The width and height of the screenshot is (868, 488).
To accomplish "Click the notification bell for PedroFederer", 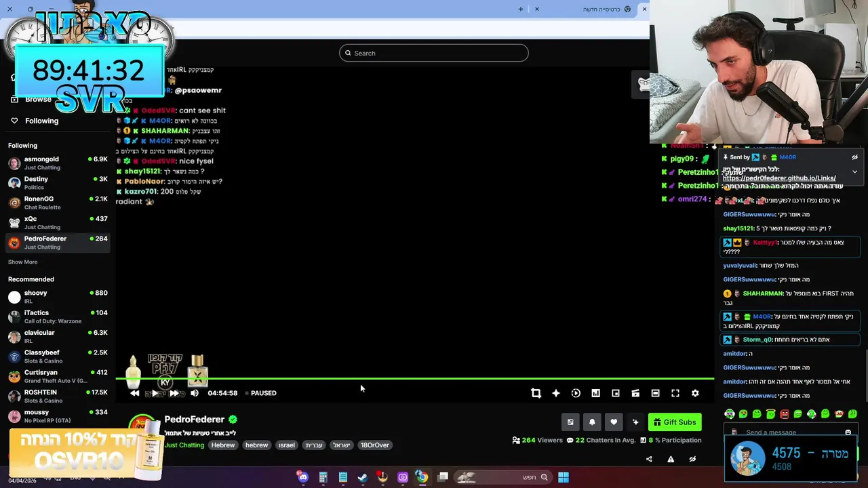I will point(592,422).
